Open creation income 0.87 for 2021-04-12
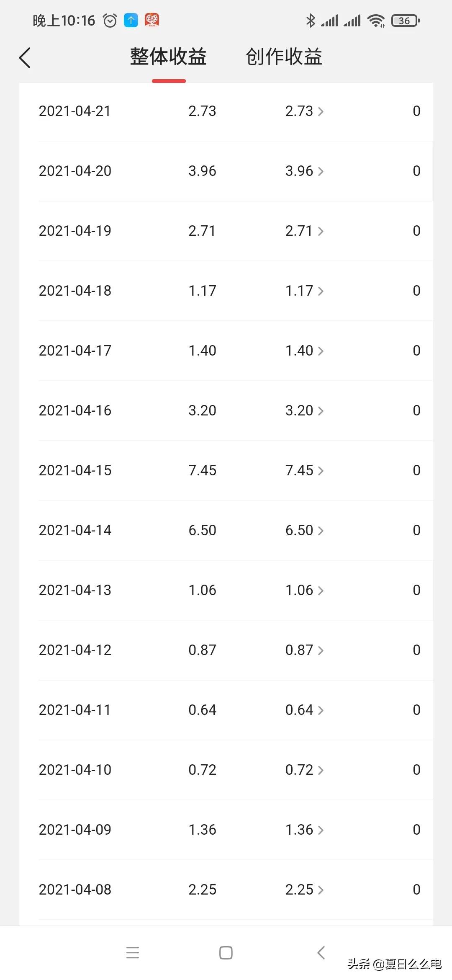452x980 pixels. pyautogui.click(x=304, y=650)
